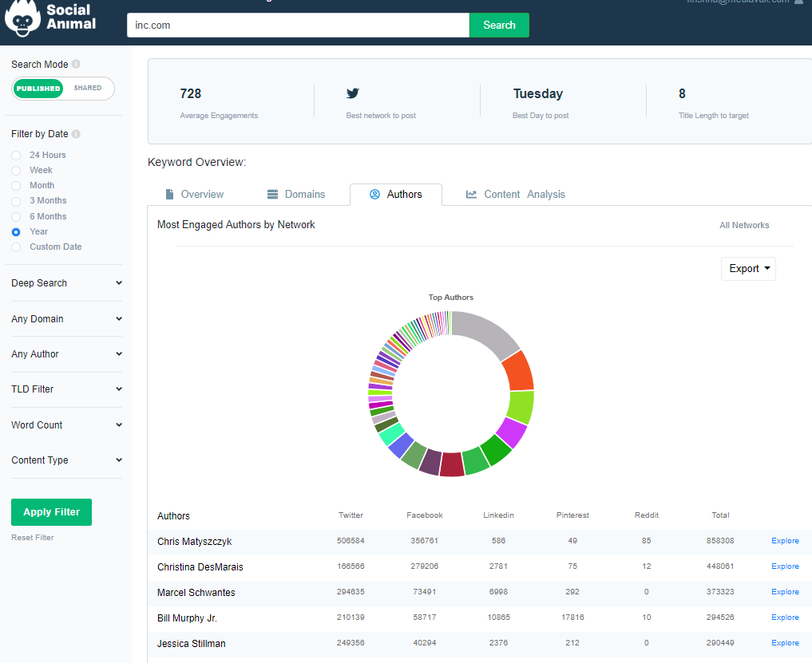Select the Month date filter
Screen dimensions: 812x663
16,185
